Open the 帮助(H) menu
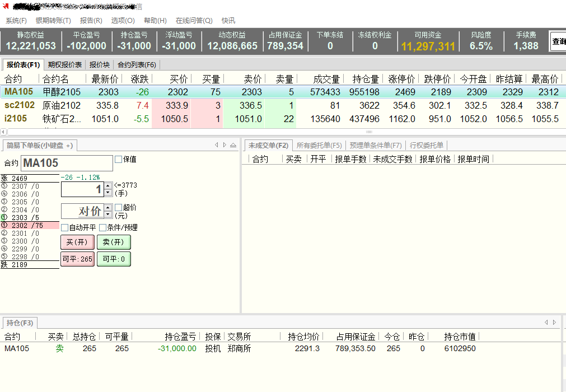 click(x=155, y=21)
